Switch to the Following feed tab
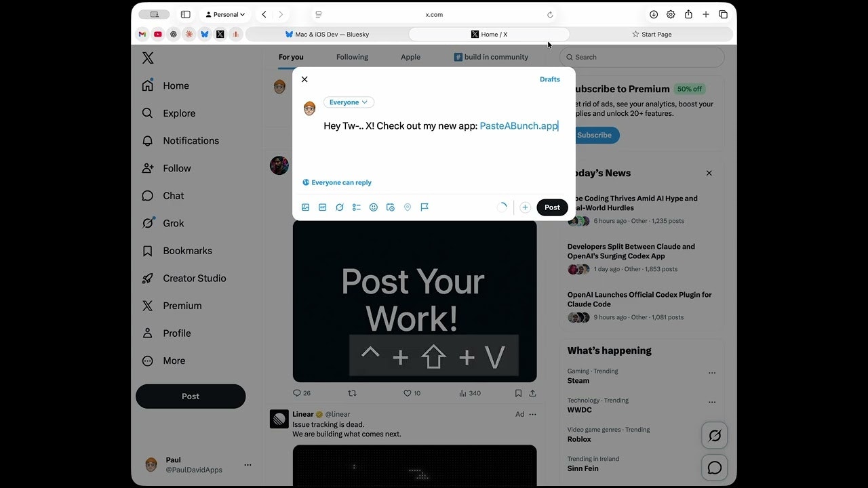 point(351,57)
